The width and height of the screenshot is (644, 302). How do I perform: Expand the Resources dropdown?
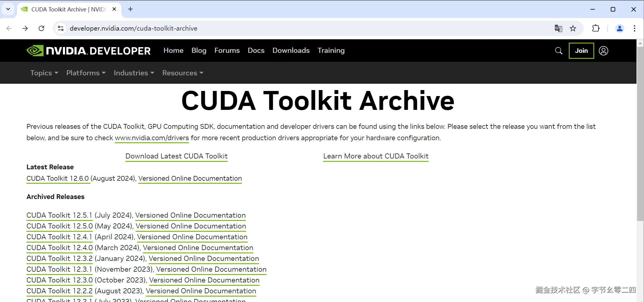pyautogui.click(x=183, y=73)
